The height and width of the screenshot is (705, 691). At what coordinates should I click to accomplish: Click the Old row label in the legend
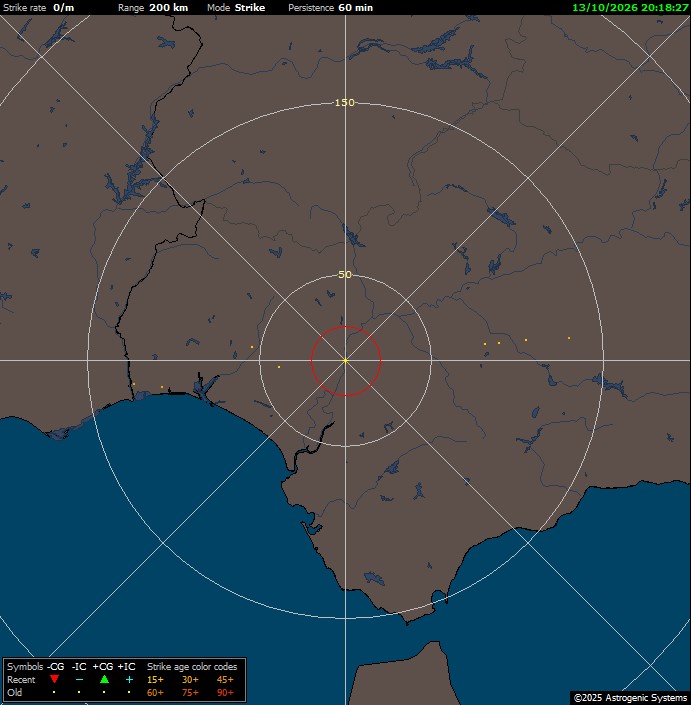coord(14,692)
